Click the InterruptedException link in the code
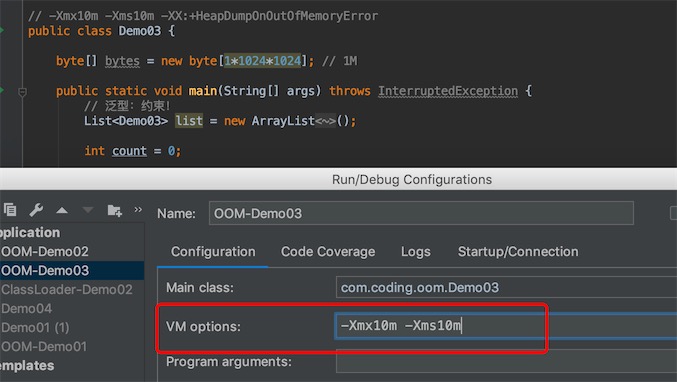Image resolution: width=677 pixels, height=382 pixels. click(x=448, y=91)
